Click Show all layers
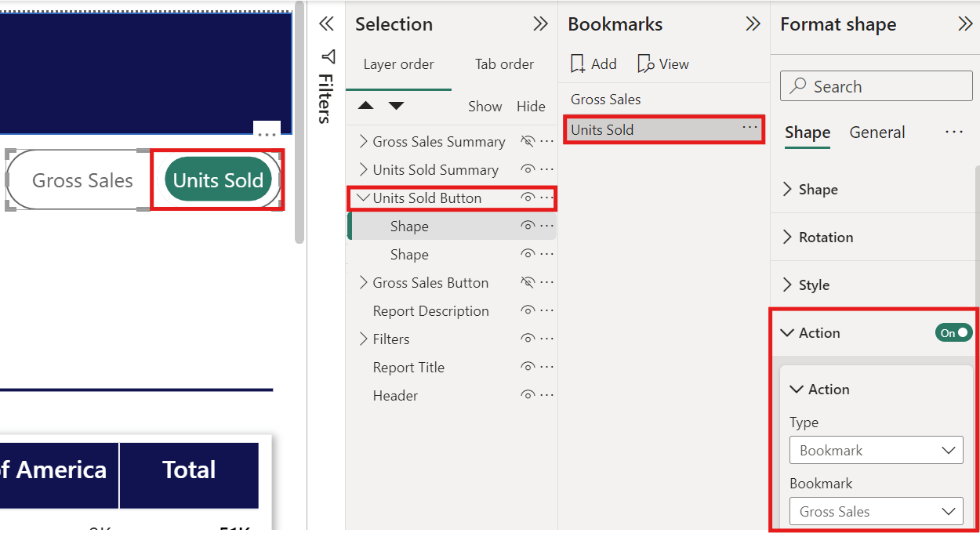Image resolution: width=980 pixels, height=533 pixels. [485, 107]
